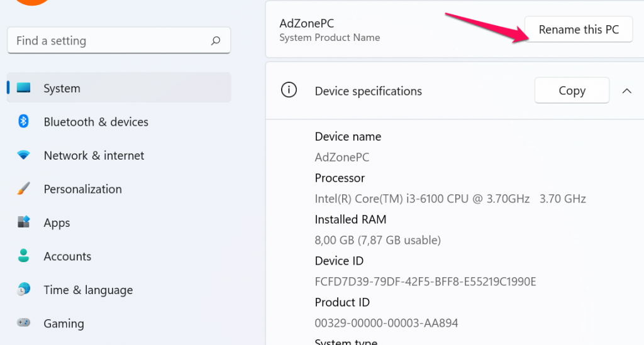644x345 pixels.
Task: Click the AdZonePC title at top
Action: point(307,23)
